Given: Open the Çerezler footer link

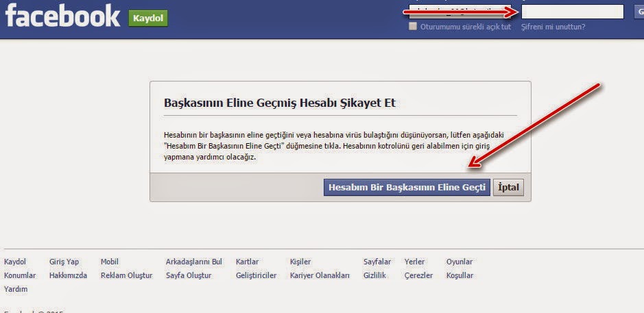Looking at the screenshot, I should point(418,275).
